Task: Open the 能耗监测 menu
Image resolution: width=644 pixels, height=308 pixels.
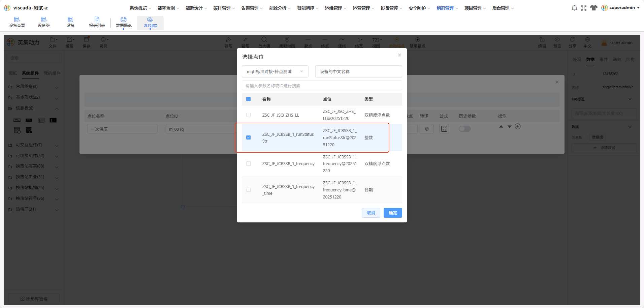Action: tap(168, 8)
